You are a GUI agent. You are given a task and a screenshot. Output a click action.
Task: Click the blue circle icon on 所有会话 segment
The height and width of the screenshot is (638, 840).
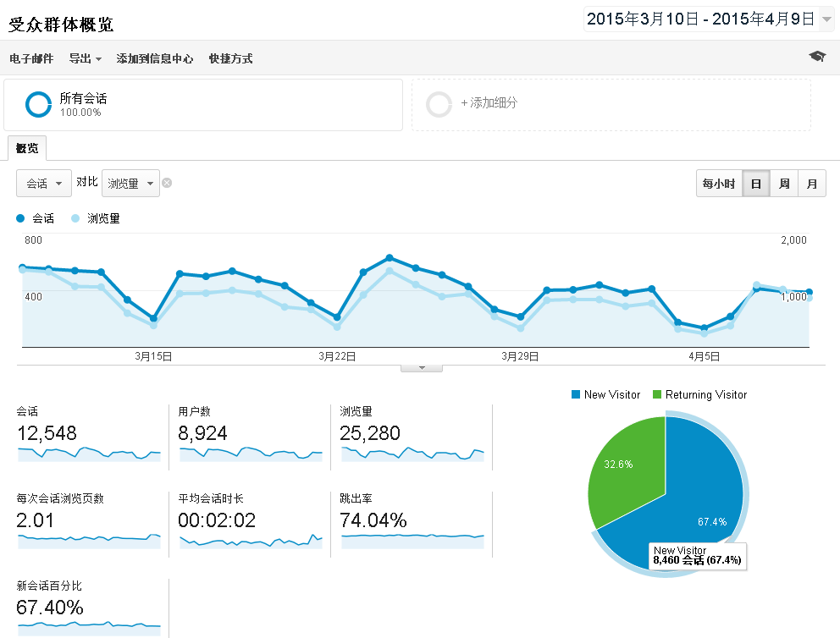tap(37, 104)
